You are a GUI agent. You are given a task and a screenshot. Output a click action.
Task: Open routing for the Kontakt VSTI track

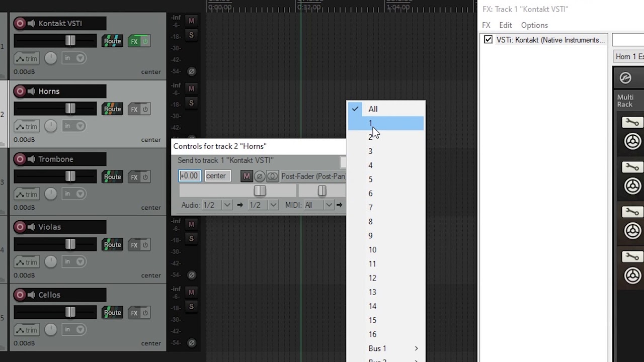point(112,41)
